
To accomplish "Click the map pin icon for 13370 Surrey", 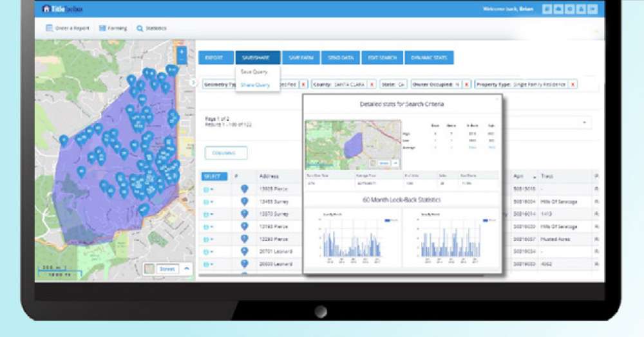I will tap(244, 214).
